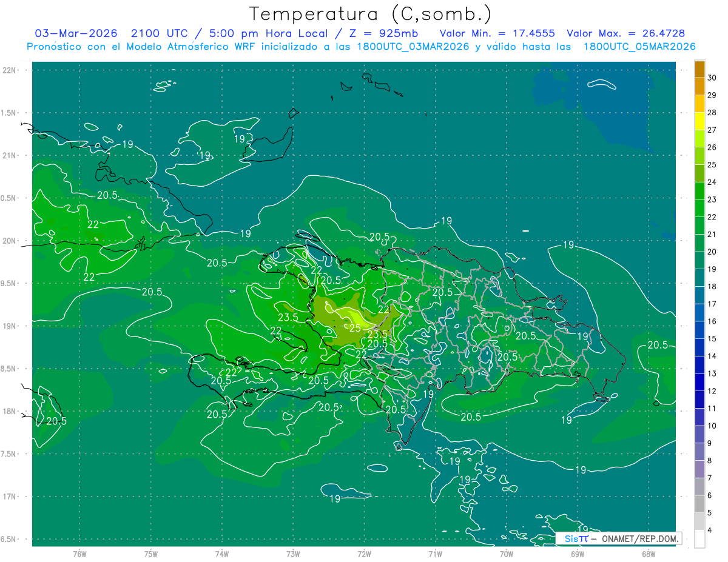Click the longitude axis label '75W'
This screenshot has height=562, width=728.
tap(151, 554)
